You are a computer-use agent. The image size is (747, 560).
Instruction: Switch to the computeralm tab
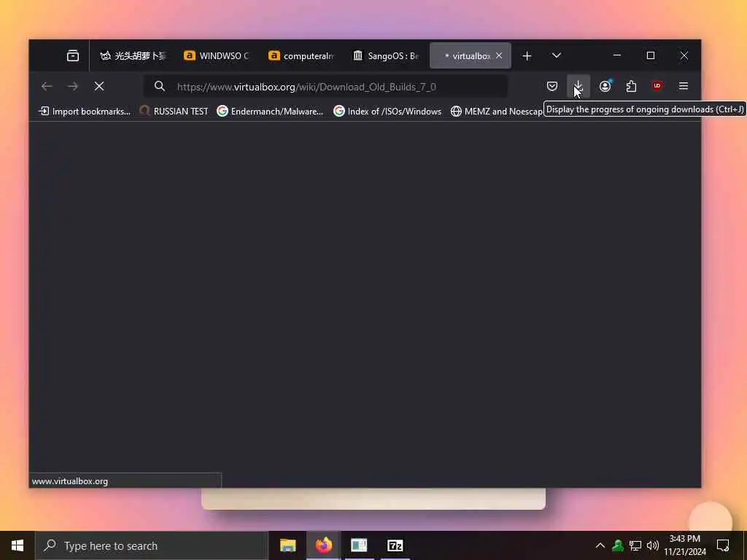tap(301, 55)
